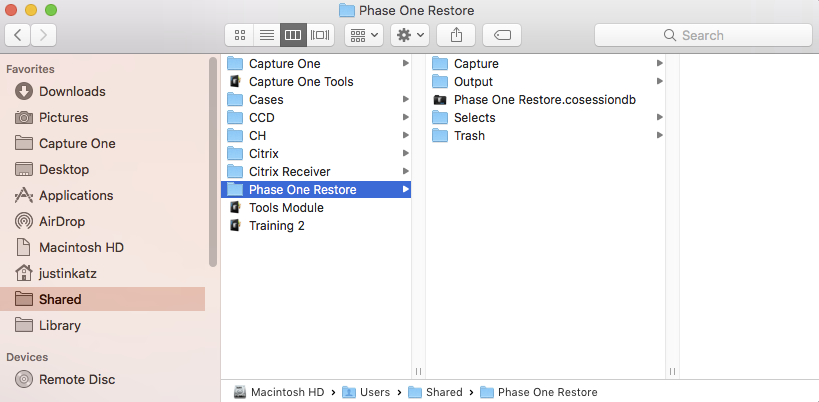Image resolution: width=819 pixels, height=402 pixels.
Task: Open the action gear menu
Action: tap(410, 36)
